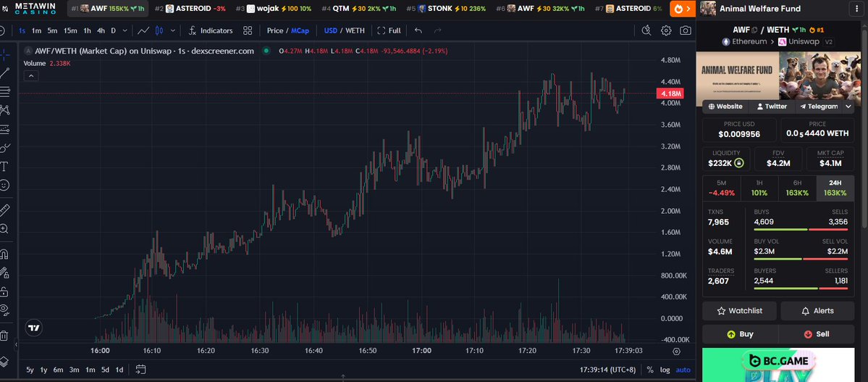The height and width of the screenshot is (382, 868).
Task: Set chart denomination to USD
Action: [331, 30]
